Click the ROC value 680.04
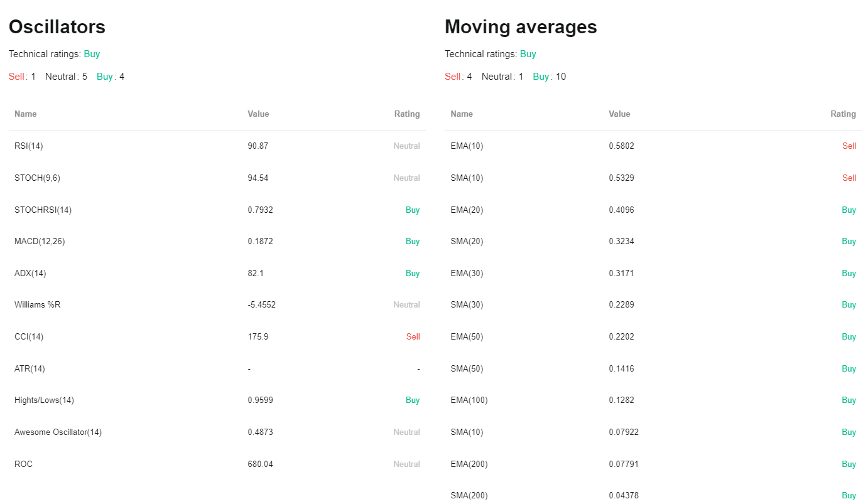Image resolution: width=868 pixels, height=504 pixels. [x=261, y=464]
